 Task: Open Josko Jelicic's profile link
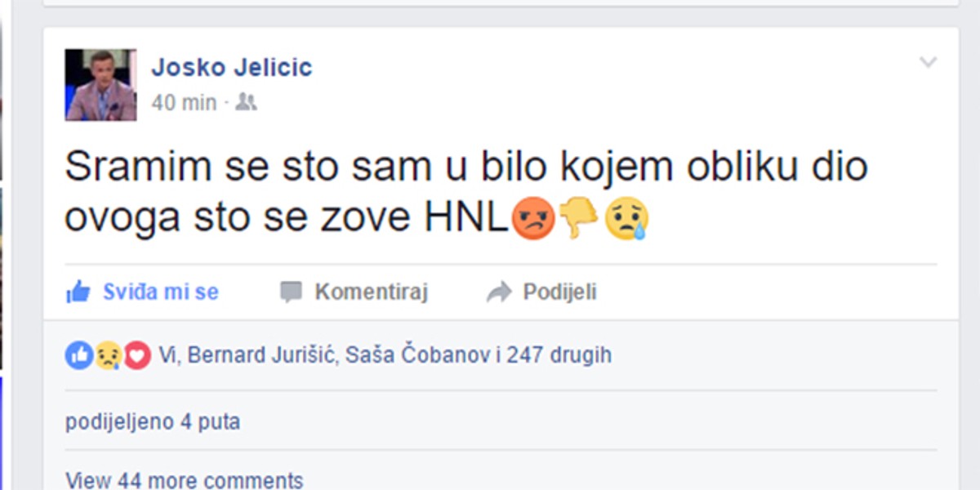tap(233, 68)
